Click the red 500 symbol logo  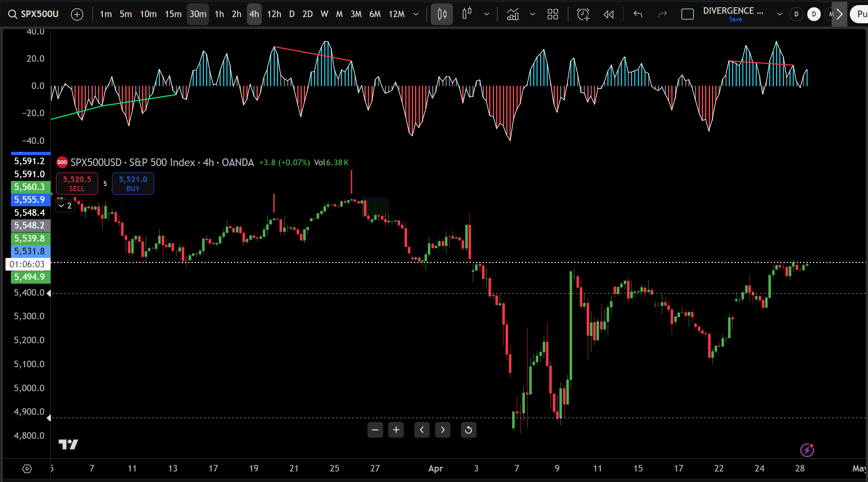coord(62,162)
